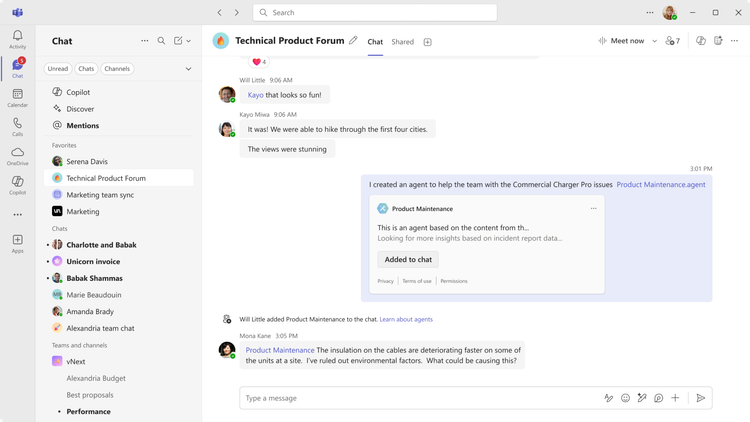
Task: Click the Learn about agents link
Action: (406, 319)
